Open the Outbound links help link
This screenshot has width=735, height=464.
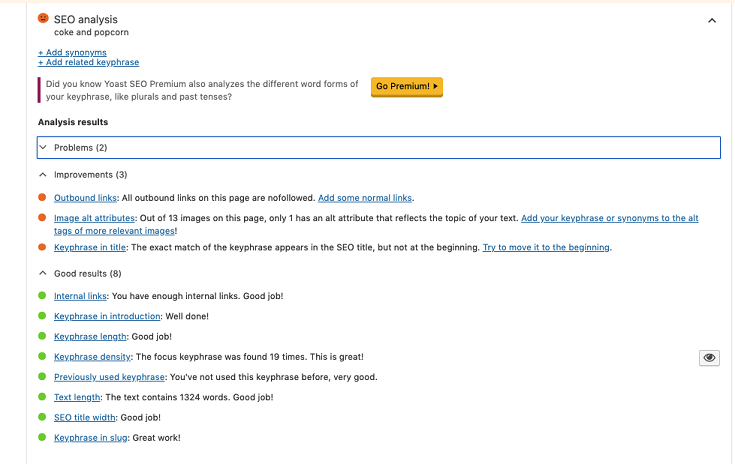(85, 198)
